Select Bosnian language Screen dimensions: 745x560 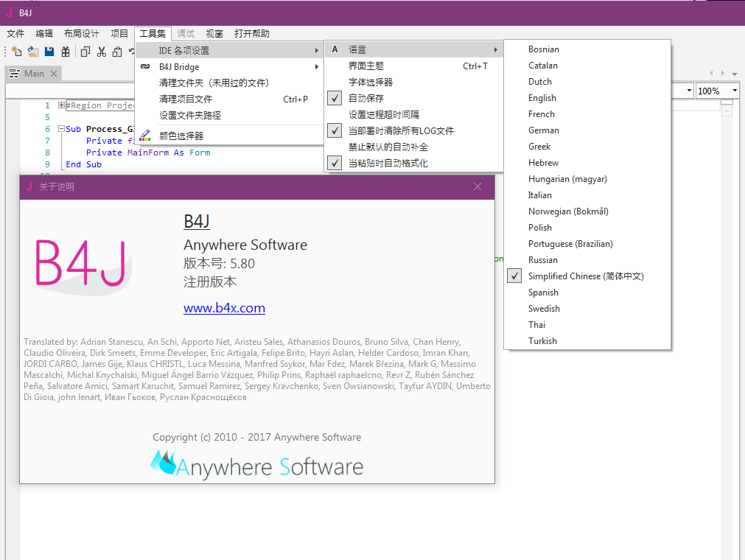[587, 49]
